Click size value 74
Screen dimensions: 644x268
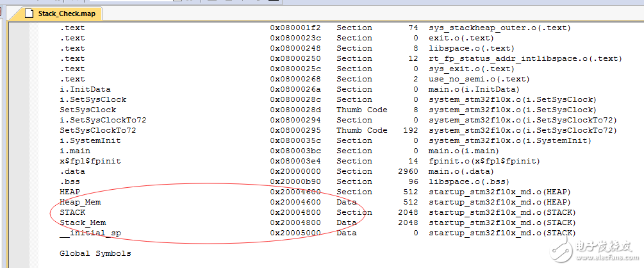413,28
